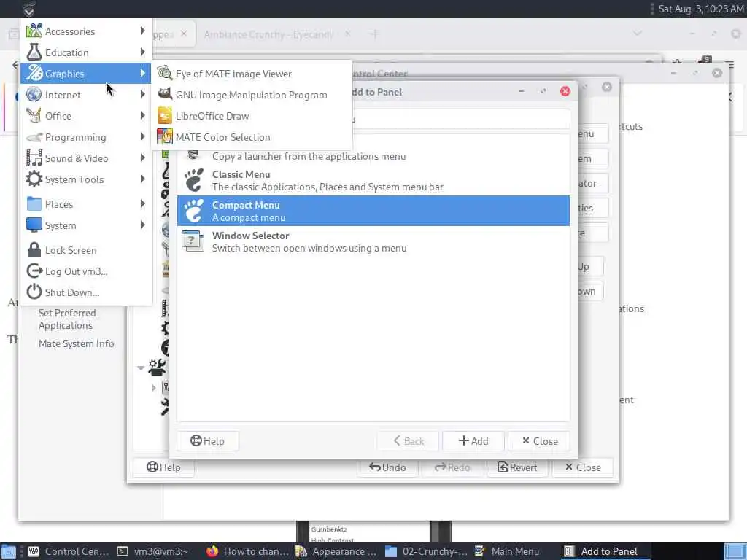Expand the Graphics submenu arrow
Image resolution: width=747 pixels, height=560 pixels.
click(x=142, y=74)
